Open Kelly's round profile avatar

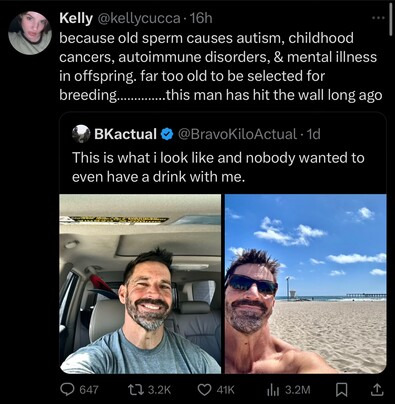[x=30, y=33]
